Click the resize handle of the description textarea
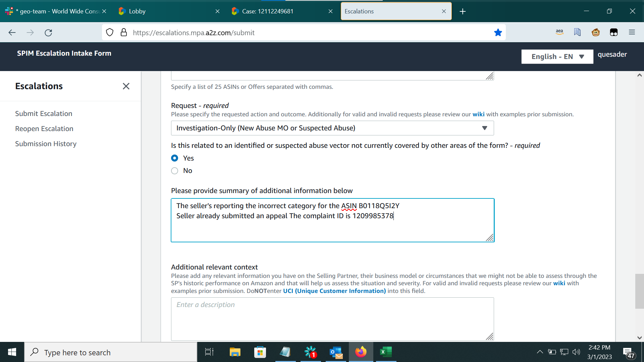 pos(490,337)
